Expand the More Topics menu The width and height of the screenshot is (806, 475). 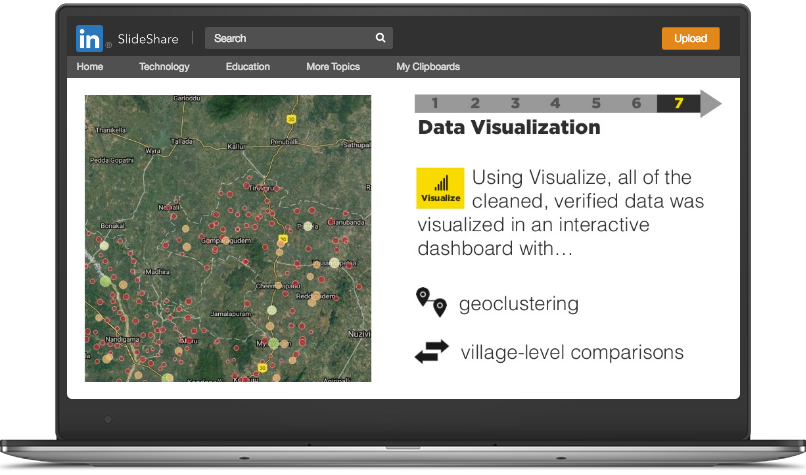click(333, 67)
